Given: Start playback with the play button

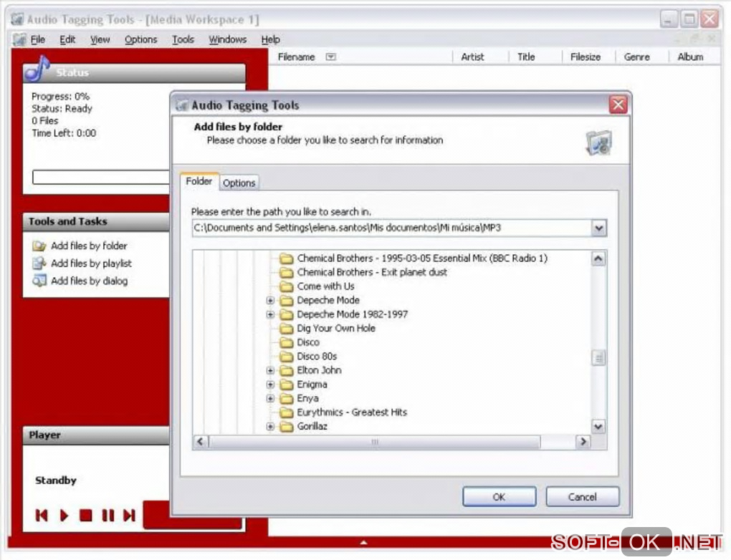Looking at the screenshot, I should (x=64, y=516).
